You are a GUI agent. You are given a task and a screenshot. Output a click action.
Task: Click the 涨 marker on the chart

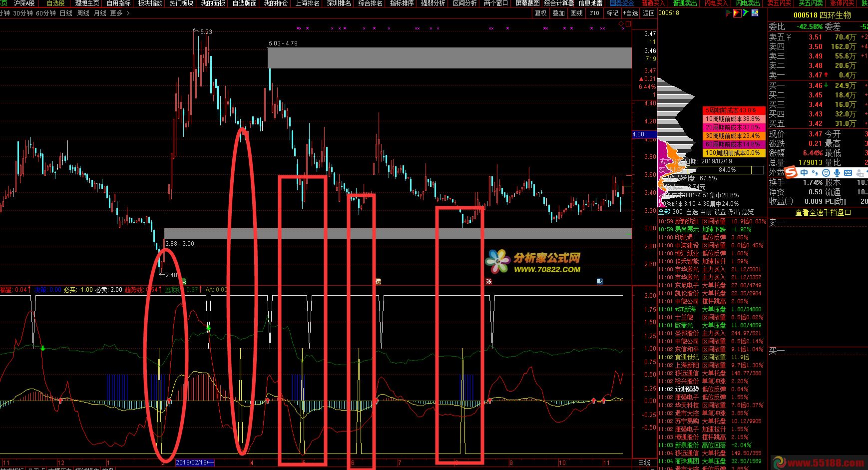tap(488, 282)
